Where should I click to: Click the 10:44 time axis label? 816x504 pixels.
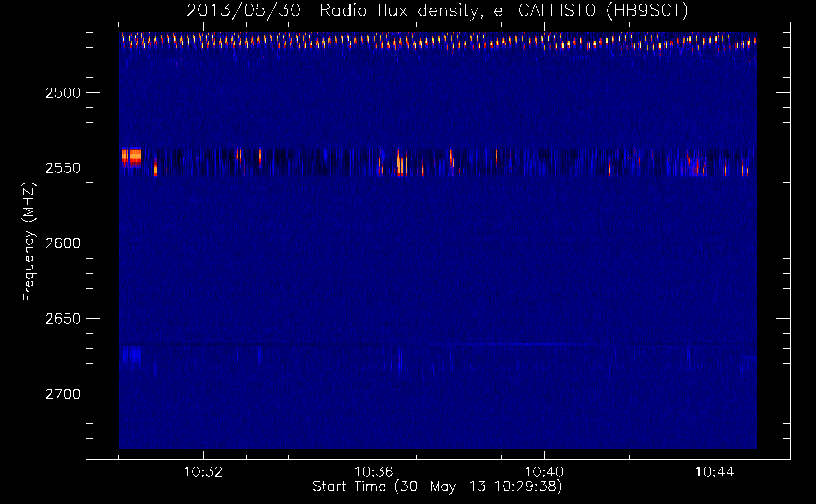pyautogui.click(x=715, y=472)
